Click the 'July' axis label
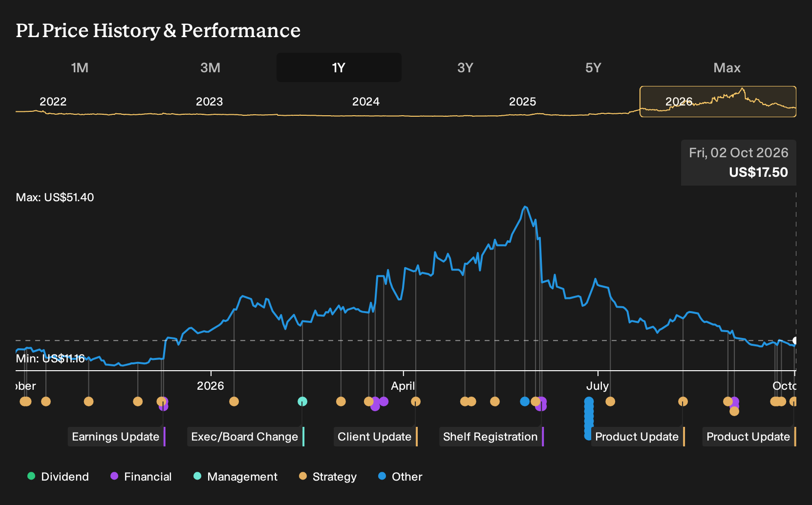The width and height of the screenshot is (812, 505). (598, 386)
